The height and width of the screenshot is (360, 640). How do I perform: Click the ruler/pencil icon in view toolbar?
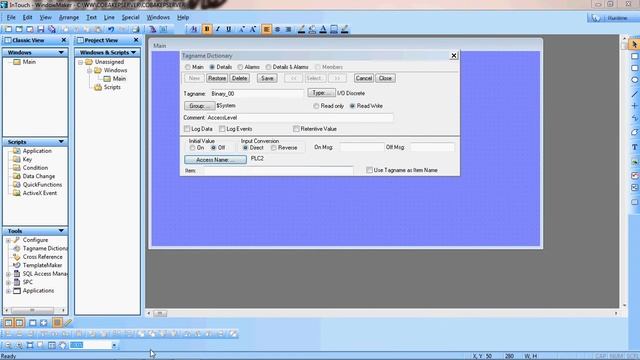tap(68, 323)
